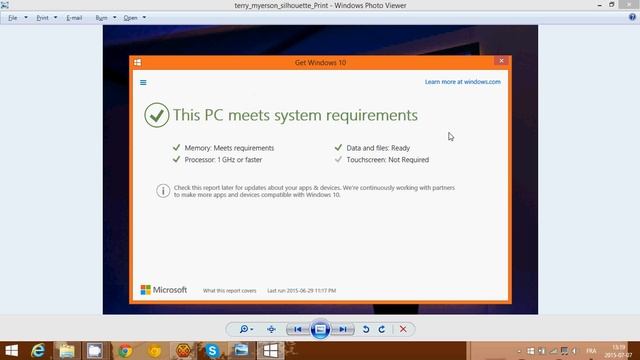
Task: Start the slide show with the center button
Action: pos(320,329)
